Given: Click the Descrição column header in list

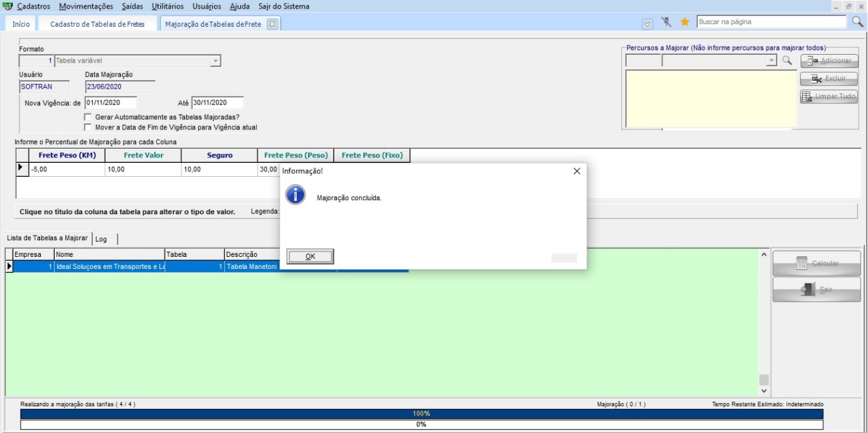Looking at the screenshot, I should (252, 254).
